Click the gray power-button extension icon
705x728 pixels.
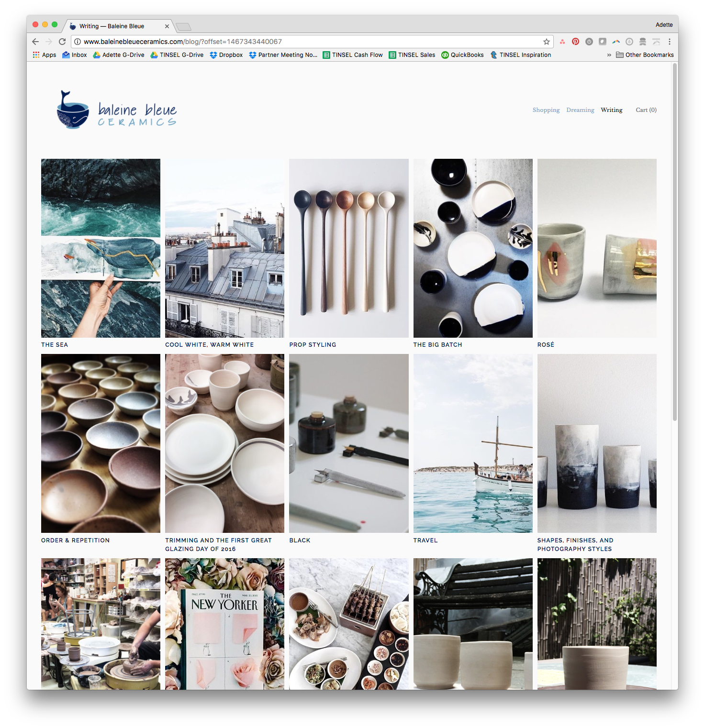[x=589, y=42]
